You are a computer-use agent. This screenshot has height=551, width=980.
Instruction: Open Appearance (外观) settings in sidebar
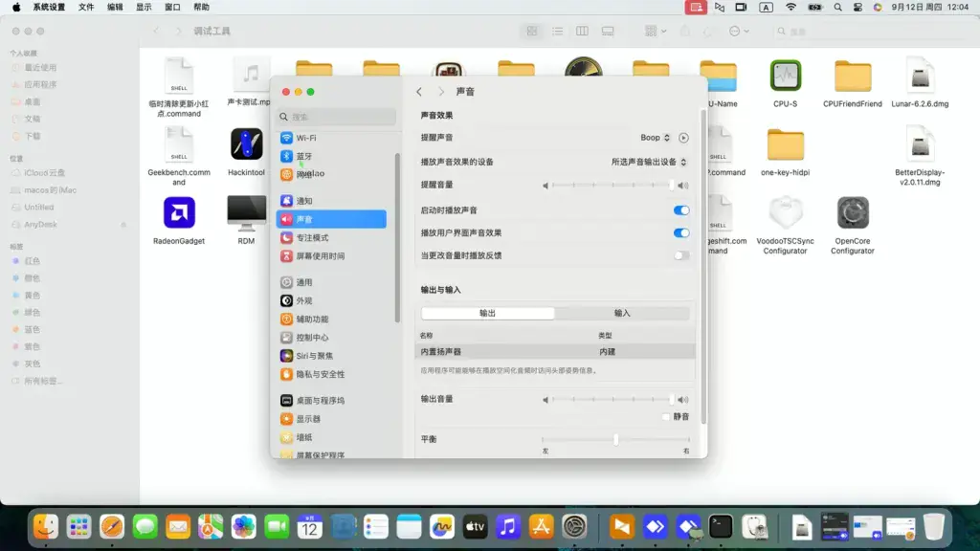coord(330,300)
